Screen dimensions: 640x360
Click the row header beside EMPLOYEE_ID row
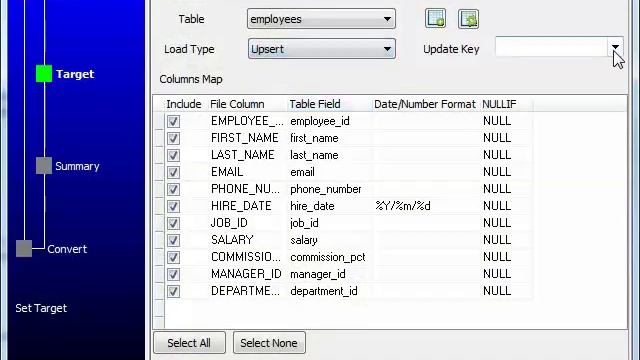(x=159, y=121)
